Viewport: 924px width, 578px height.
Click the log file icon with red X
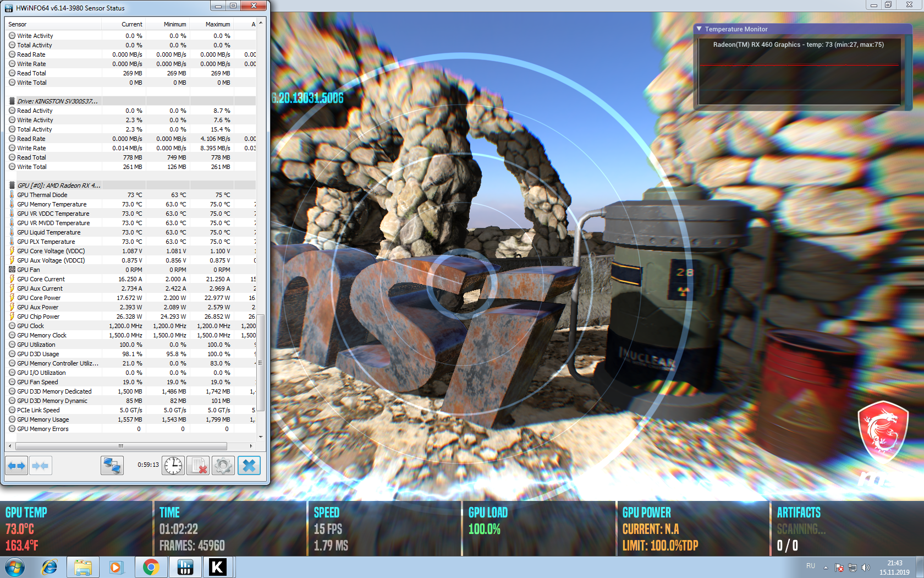(x=198, y=466)
